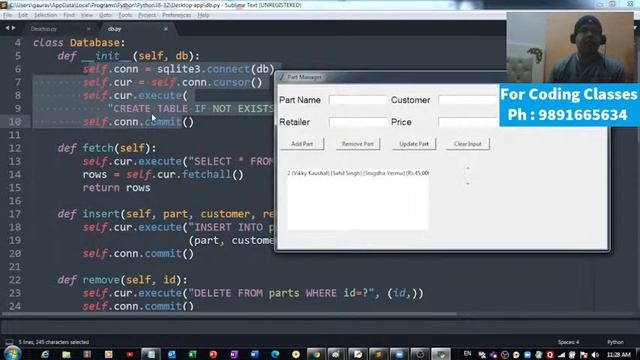Open Microsoft Edge from the taskbar
The width and height of the screenshot is (640, 360).
pos(276,354)
